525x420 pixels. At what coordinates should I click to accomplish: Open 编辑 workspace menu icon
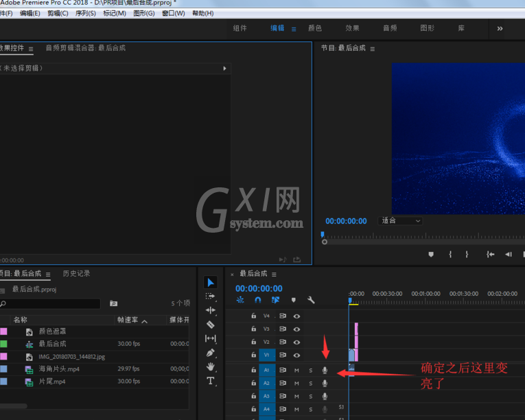(294, 30)
